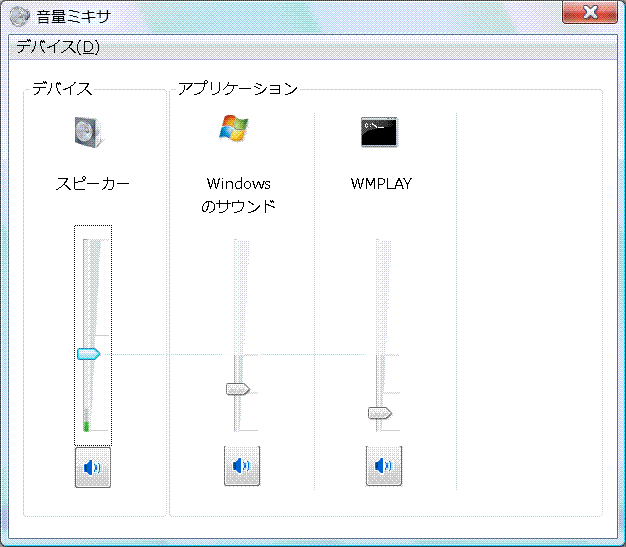The width and height of the screenshot is (626, 547).
Task: Click the WMPLAY console window icon
Action: [x=380, y=131]
